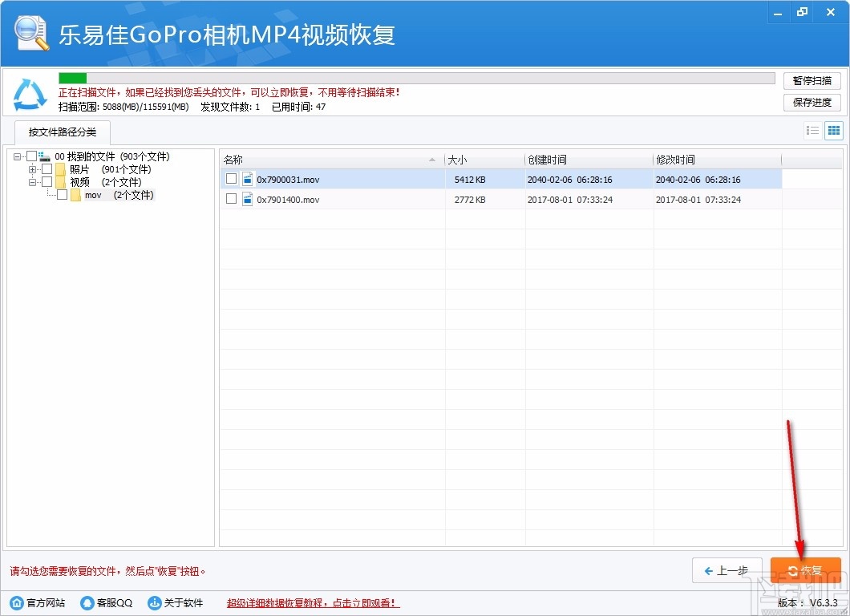Switch to list view icon
Viewport: 850px width, 616px height.
tap(812, 131)
